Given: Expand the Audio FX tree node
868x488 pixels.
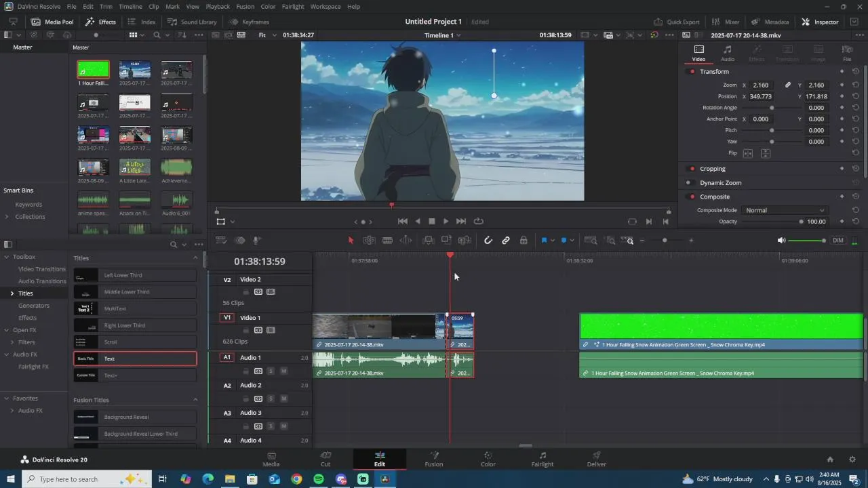Looking at the screenshot, I should coord(7,354).
